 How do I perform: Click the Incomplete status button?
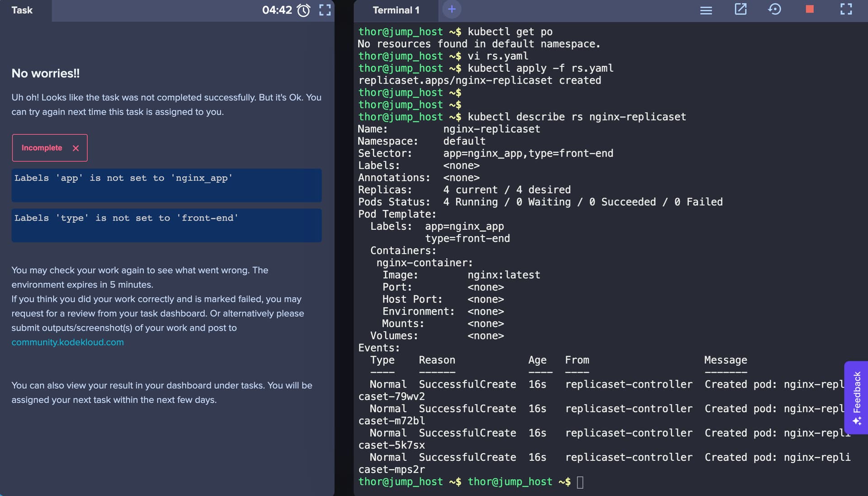[42, 148]
